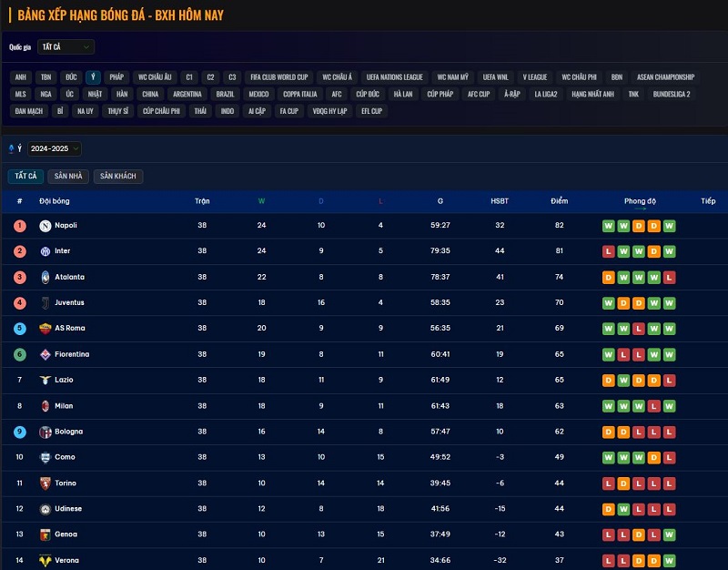The width and height of the screenshot is (728, 570).
Task: Click Fiorentina's rank 6 badge
Action: pyautogui.click(x=19, y=354)
